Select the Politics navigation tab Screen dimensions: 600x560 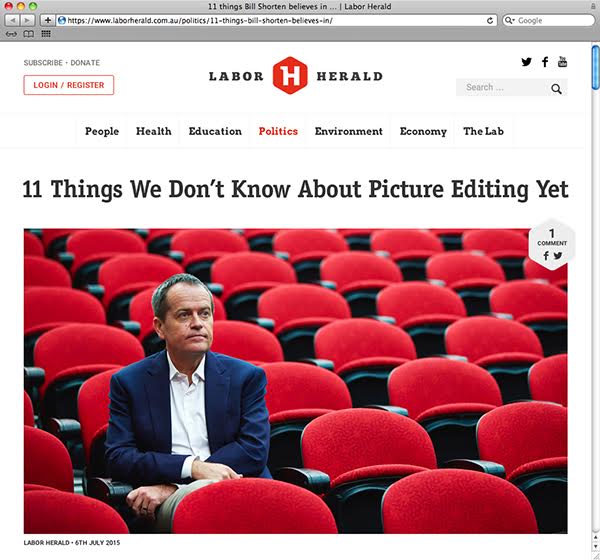pyautogui.click(x=278, y=131)
